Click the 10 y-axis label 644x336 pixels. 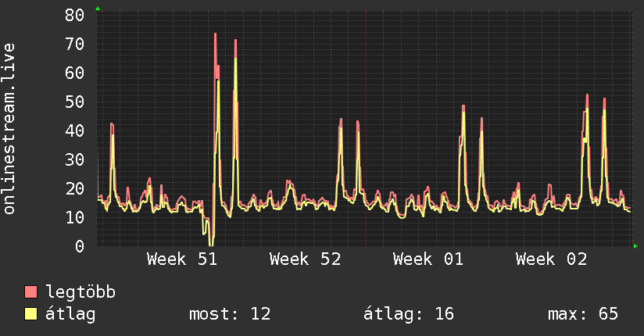tap(74, 218)
